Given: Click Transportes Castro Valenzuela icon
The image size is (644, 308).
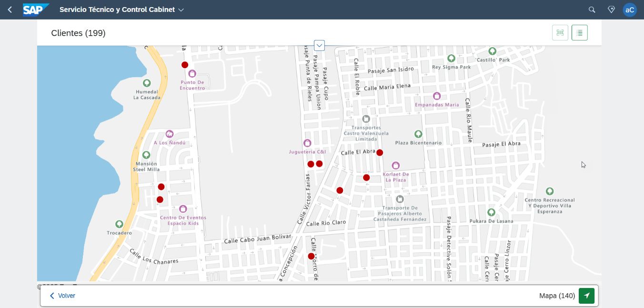Looking at the screenshot, I should [x=366, y=119].
